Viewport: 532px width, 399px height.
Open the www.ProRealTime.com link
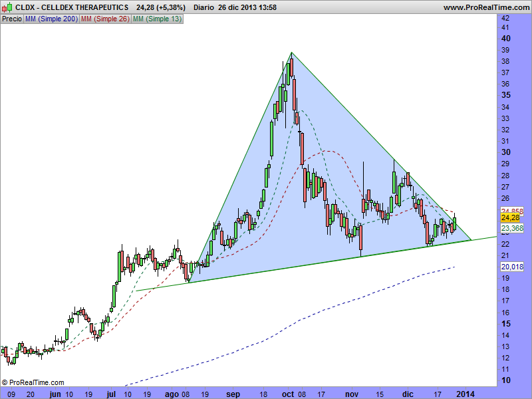click(x=486, y=7)
